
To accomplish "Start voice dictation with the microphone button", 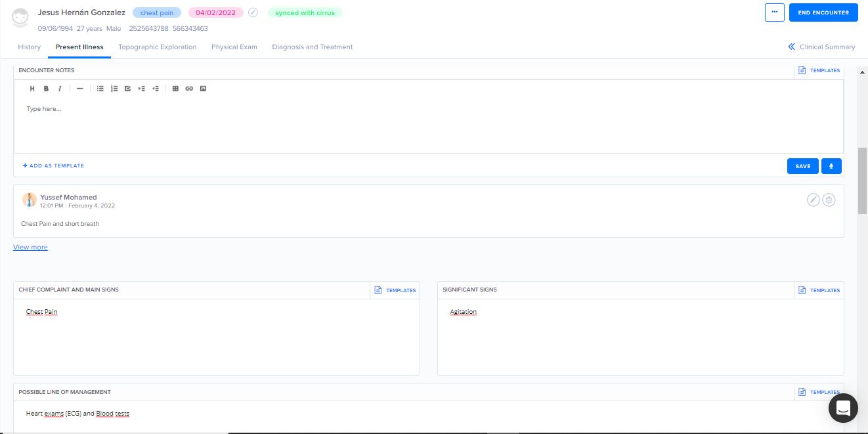I will click(831, 166).
